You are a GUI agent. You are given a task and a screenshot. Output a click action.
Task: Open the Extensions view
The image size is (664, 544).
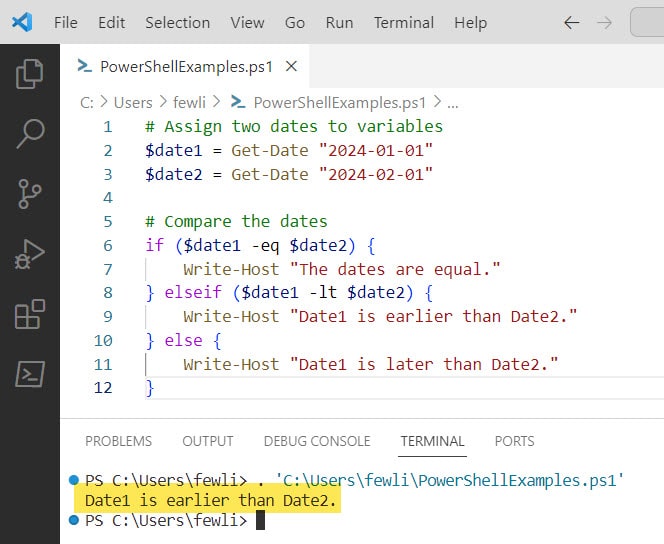30,314
